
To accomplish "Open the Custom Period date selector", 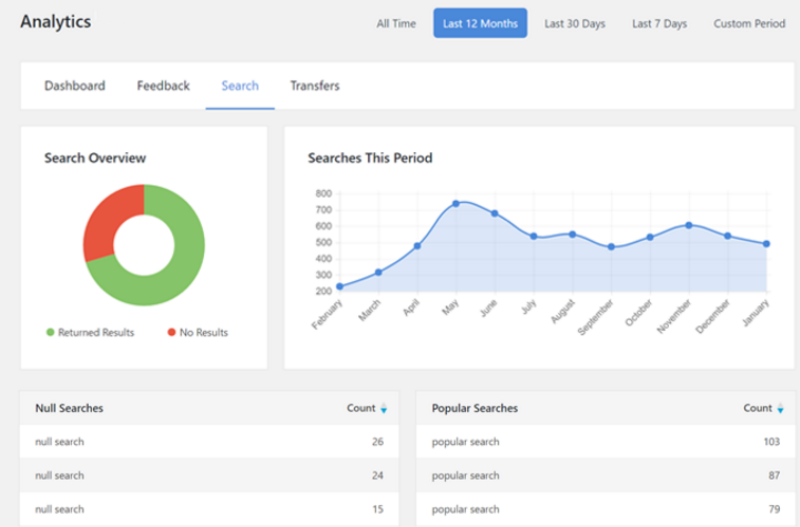I will click(x=749, y=24).
